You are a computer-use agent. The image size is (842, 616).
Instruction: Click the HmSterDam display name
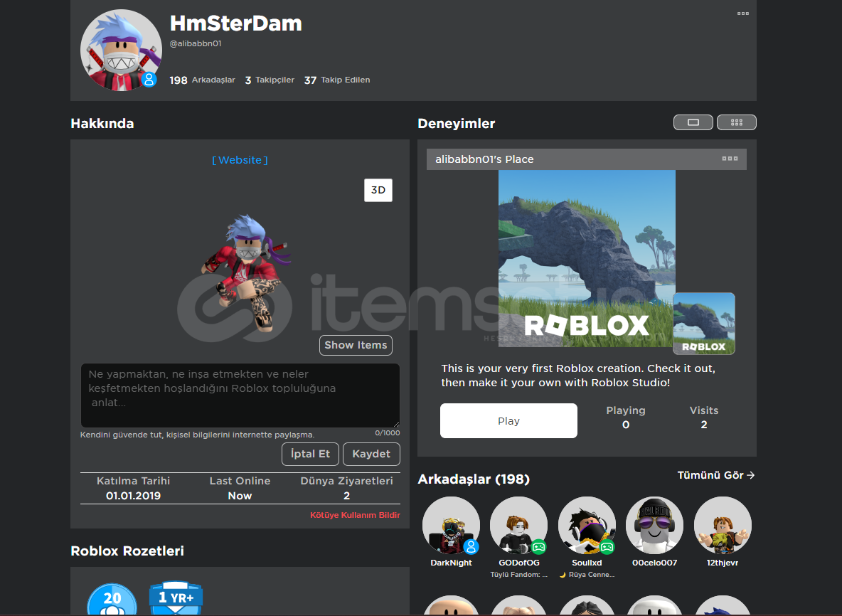tap(235, 23)
